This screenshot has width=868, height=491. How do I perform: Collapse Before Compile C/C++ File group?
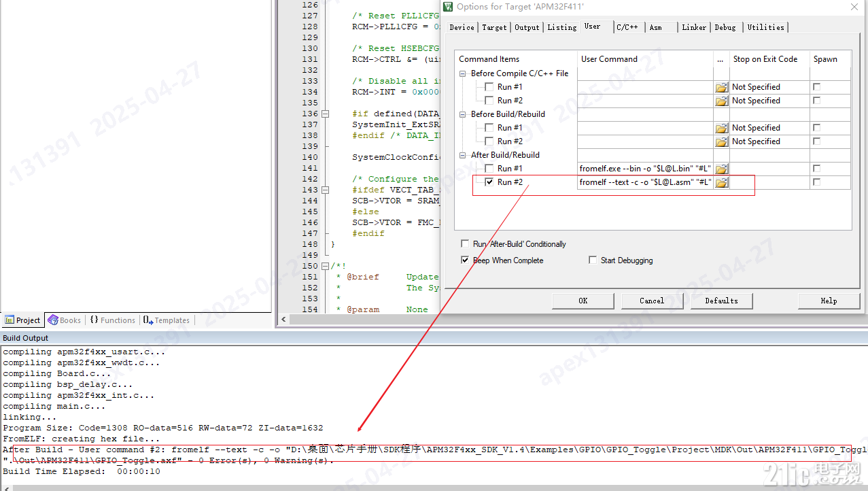point(464,73)
